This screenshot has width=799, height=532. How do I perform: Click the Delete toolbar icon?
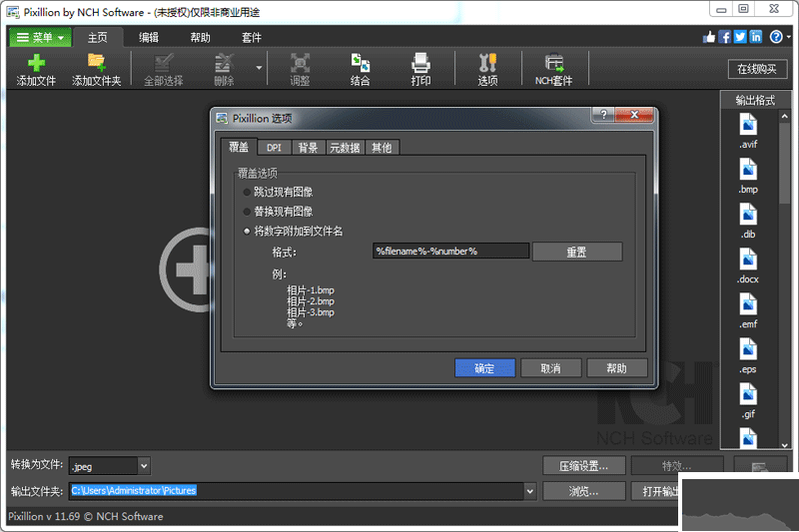224,63
